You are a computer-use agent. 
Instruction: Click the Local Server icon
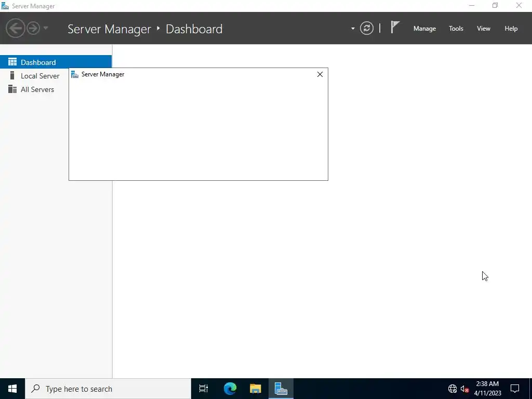tap(12, 75)
